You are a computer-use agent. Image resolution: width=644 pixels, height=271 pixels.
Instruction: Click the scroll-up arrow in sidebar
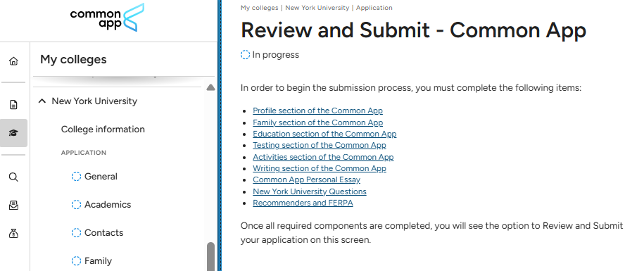[210, 87]
